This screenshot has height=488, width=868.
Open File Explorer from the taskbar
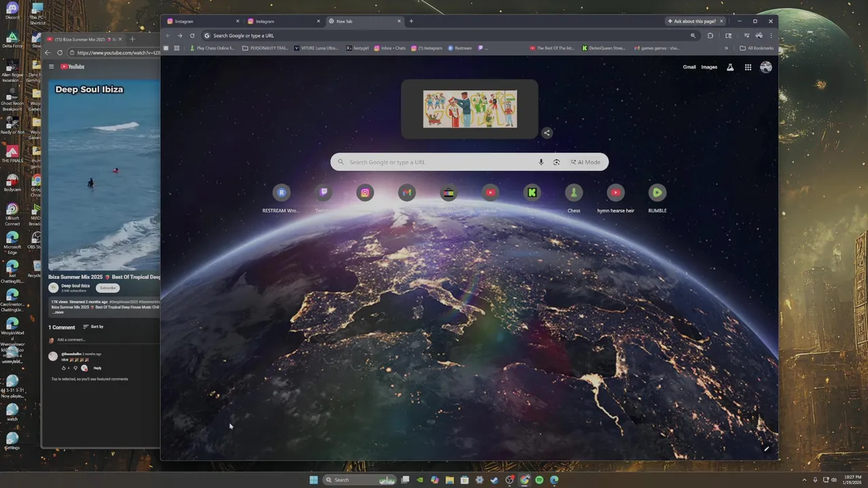tap(450, 480)
